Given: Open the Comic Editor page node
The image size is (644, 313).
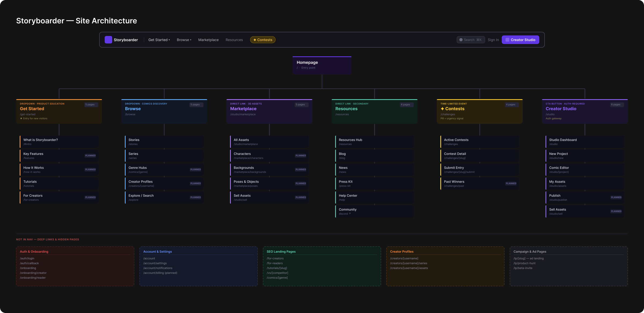Looking at the screenshot, I should pos(585,170).
